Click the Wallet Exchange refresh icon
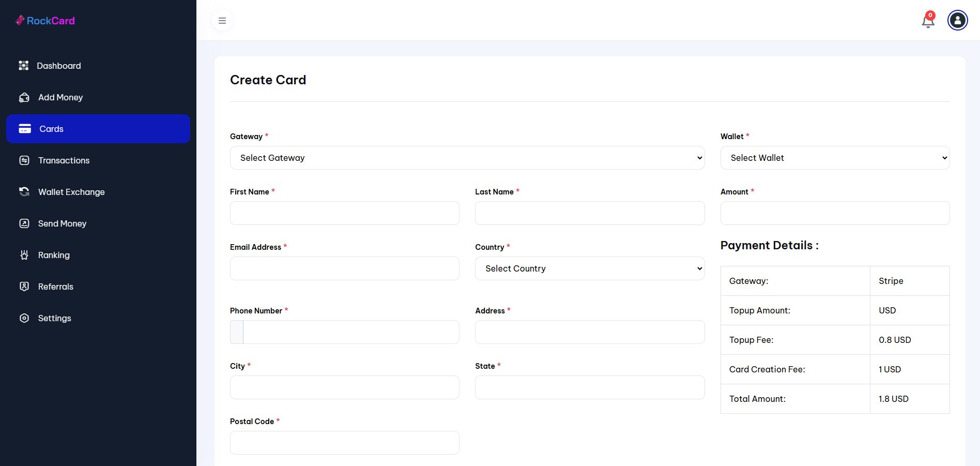The image size is (980, 466). click(x=24, y=192)
